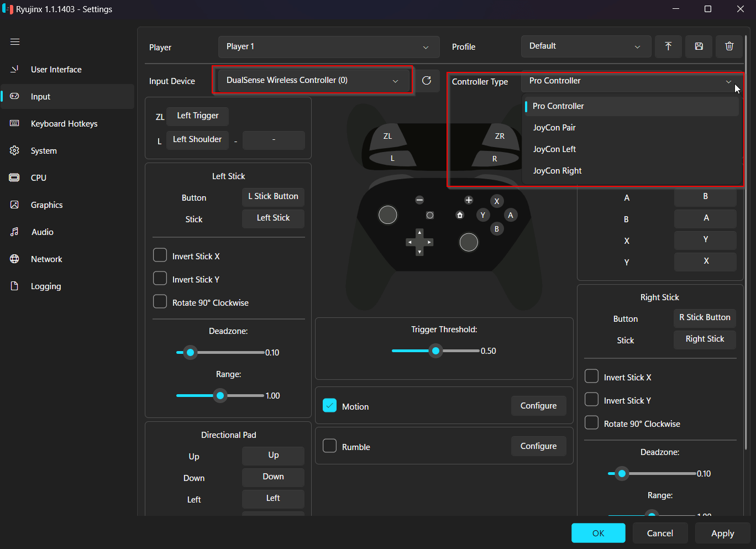Select Pro Controller from the list
This screenshot has height=549, width=756.
[632, 106]
